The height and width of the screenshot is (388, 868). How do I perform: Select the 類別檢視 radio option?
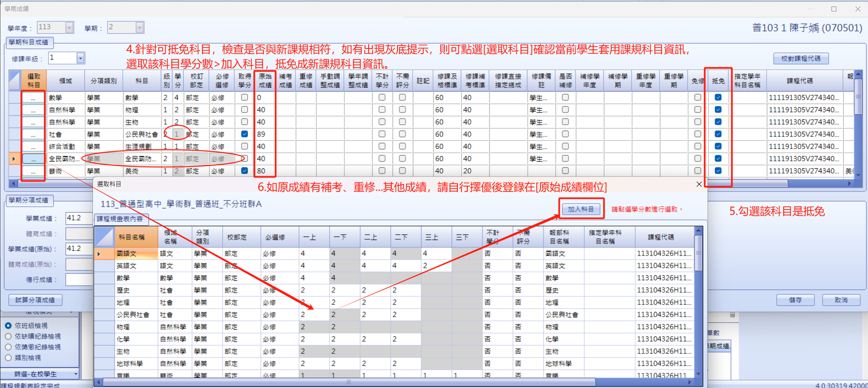[8, 358]
